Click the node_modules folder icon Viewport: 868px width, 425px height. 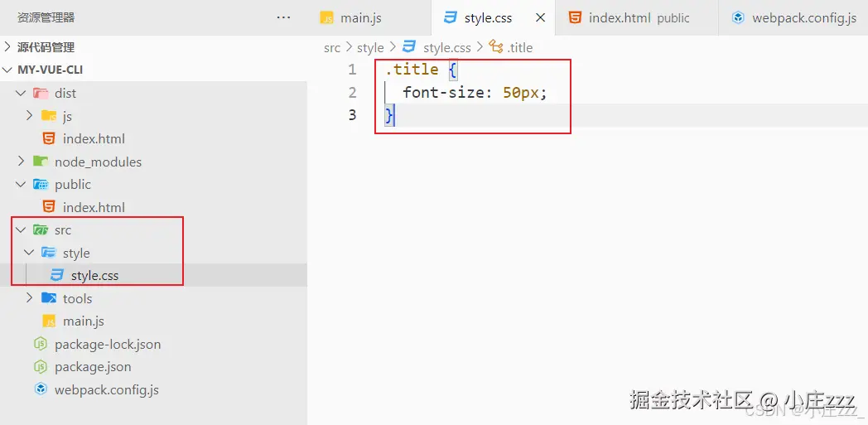(x=41, y=162)
